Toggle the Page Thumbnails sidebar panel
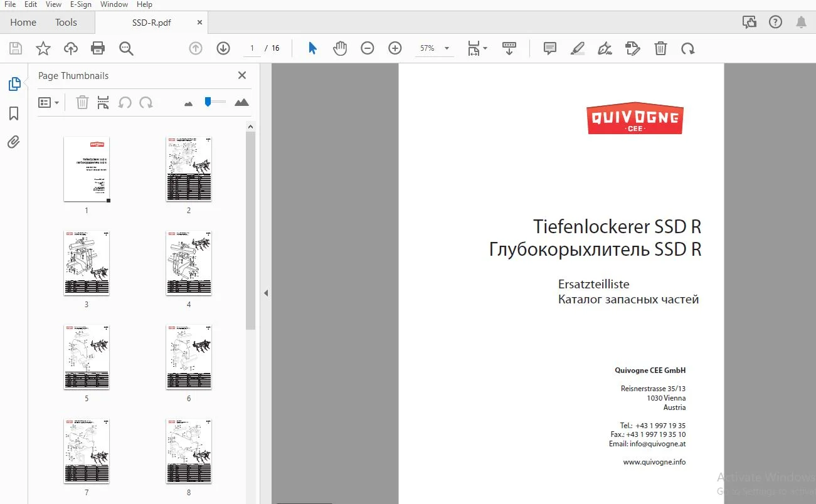This screenshot has width=816, height=504. tap(14, 84)
